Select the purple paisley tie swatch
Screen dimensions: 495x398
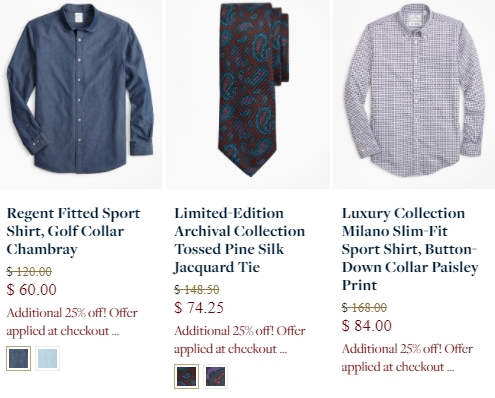pyautogui.click(x=215, y=376)
